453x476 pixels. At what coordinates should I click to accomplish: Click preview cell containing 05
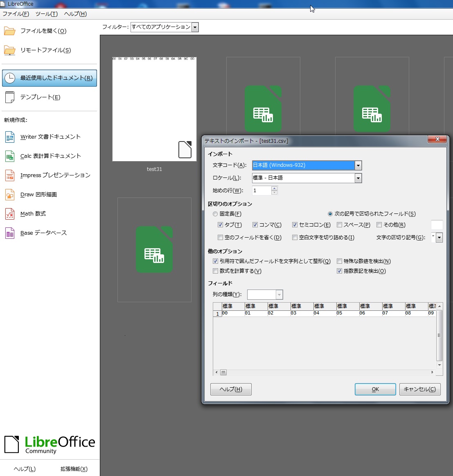tap(347, 313)
